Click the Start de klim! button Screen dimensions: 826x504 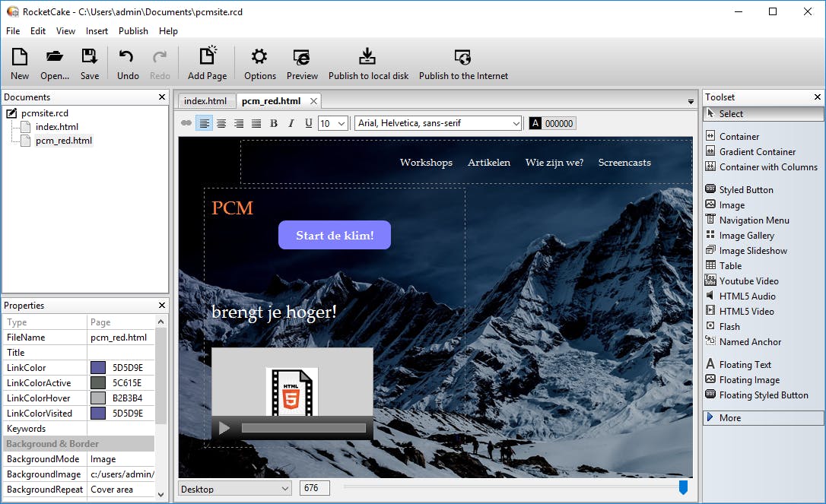coord(335,236)
